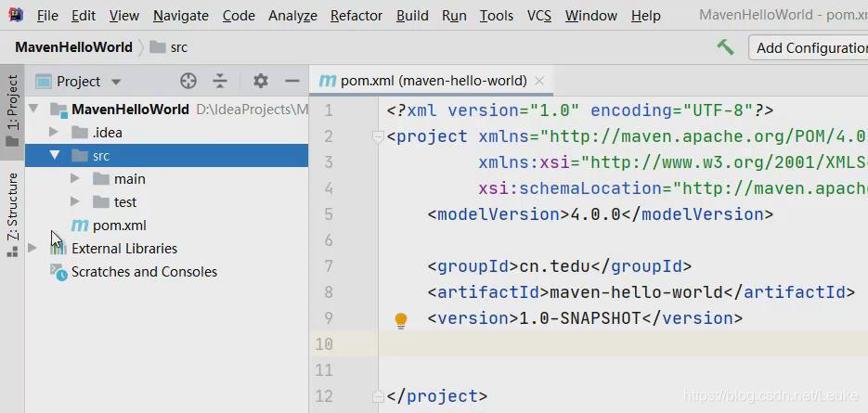Viewport: 868px width, 413px height.
Task: Open the Window menu
Action: click(x=591, y=16)
